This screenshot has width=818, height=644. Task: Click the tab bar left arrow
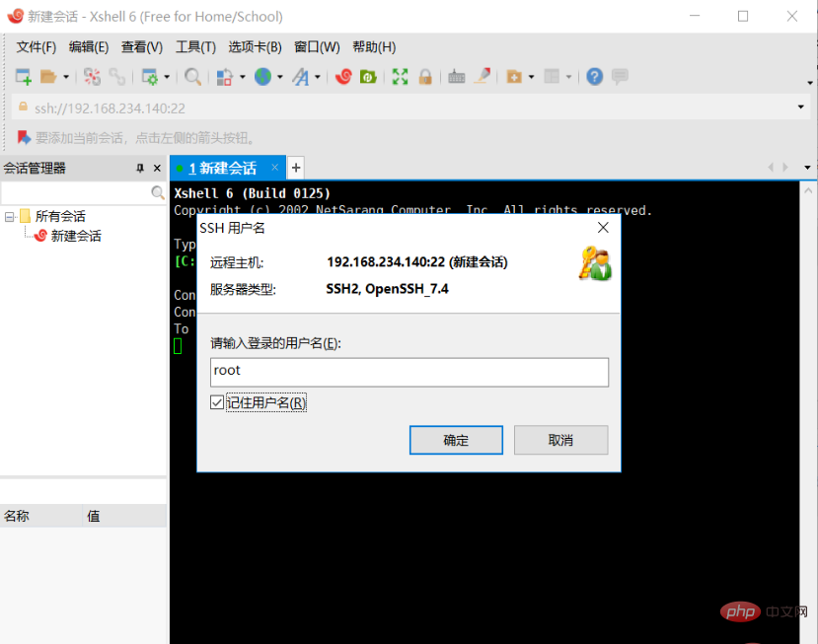771,168
